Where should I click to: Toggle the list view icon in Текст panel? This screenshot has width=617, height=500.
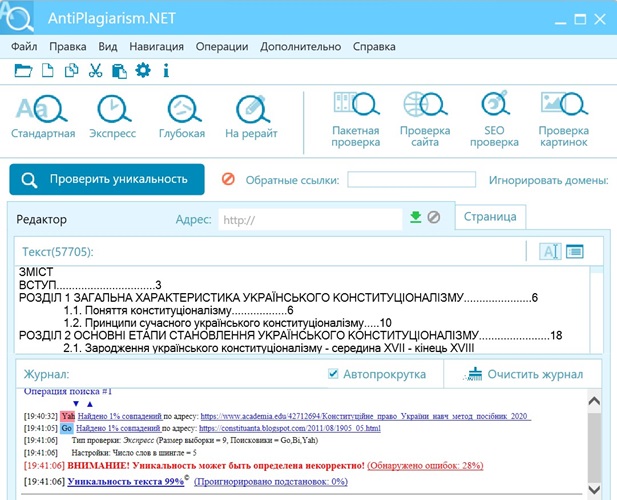click(575, 251)
